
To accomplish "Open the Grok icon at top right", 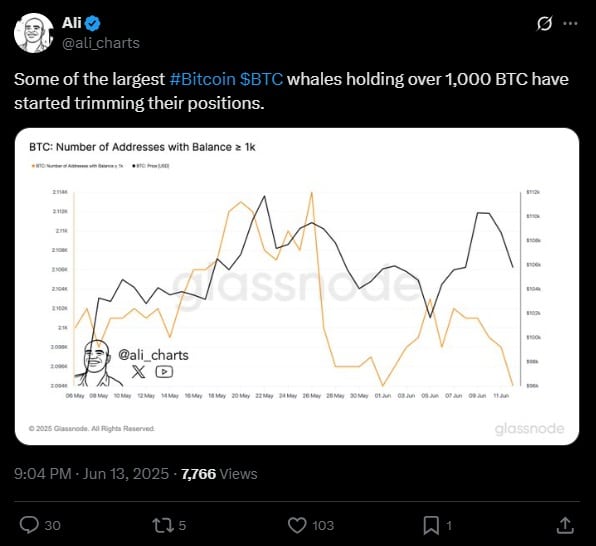I will 544,24.
